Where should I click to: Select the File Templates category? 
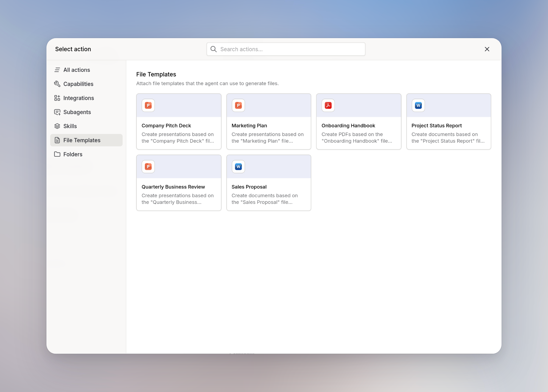[x=86, y=140]
